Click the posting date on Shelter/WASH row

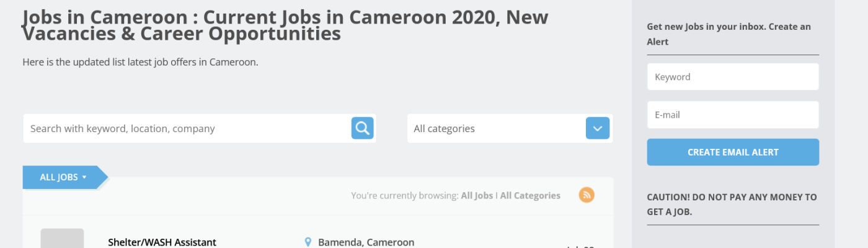tap(580, 246)
